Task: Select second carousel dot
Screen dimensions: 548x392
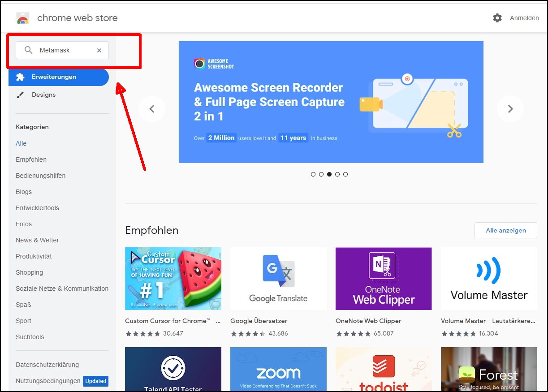Action: (321, 174)
